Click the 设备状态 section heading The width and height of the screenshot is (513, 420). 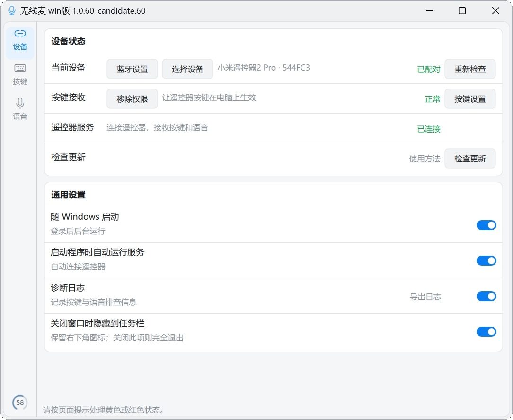pyautogui.click(x=68, y=41)
